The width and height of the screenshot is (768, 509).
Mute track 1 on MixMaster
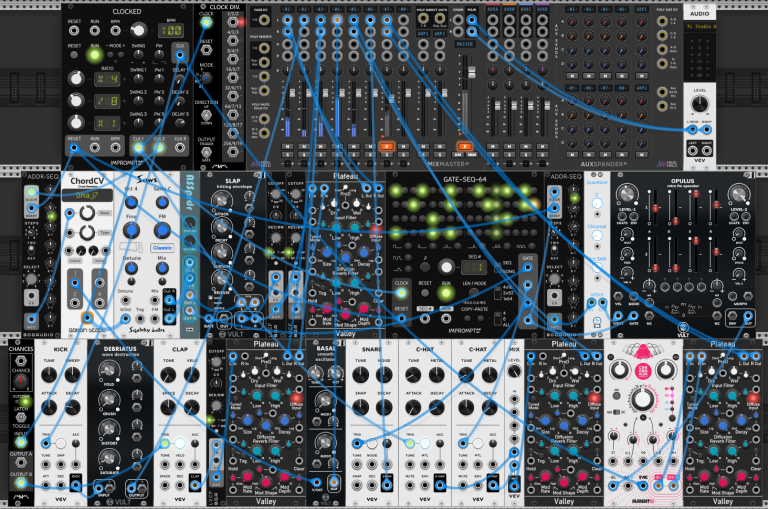(x=288, y=146)
